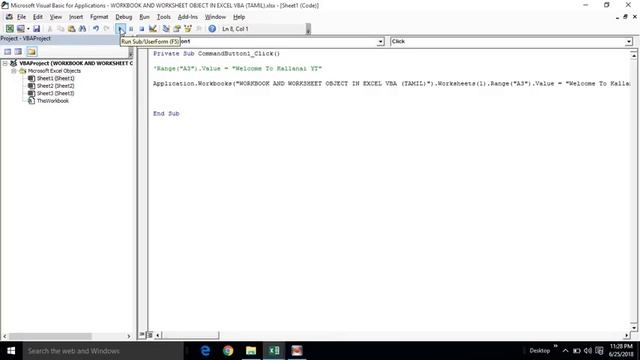Open the Insert UserForm dropdown arrow
Image resolution: width=640 pixels, height=360 pixels.
pos(28,29)
